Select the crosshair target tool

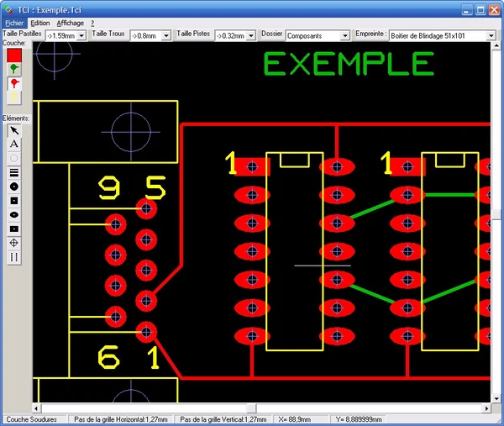point(14,243)
